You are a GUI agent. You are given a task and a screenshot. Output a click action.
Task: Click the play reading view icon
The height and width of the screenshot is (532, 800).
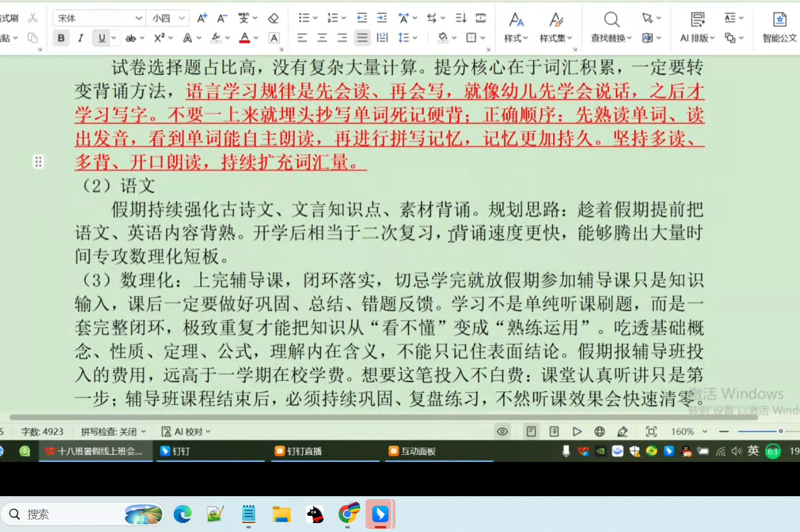(x=577, y=431)
